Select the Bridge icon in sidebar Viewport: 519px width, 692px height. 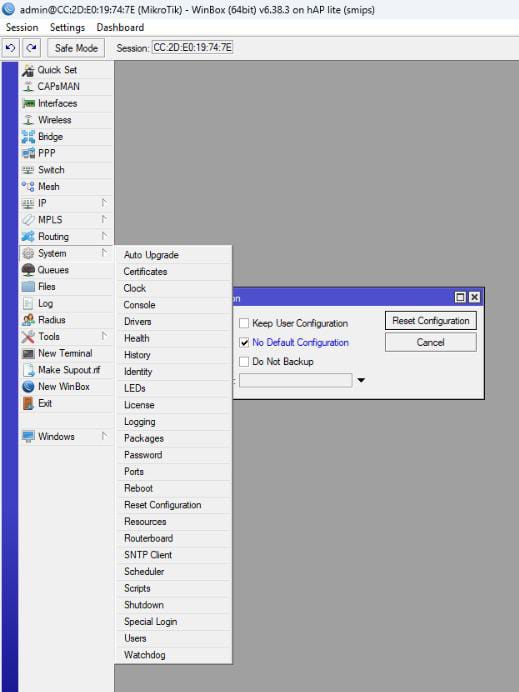28,137
